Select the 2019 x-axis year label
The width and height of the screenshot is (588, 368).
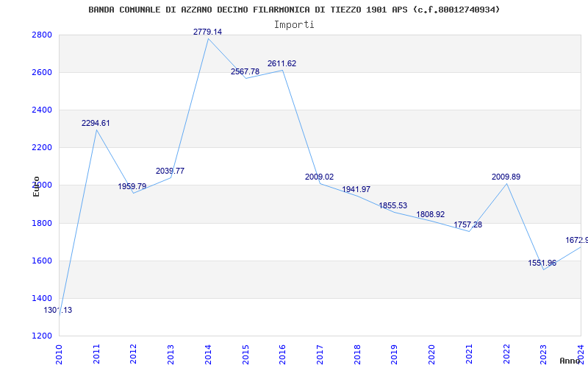tap(394, 355)
